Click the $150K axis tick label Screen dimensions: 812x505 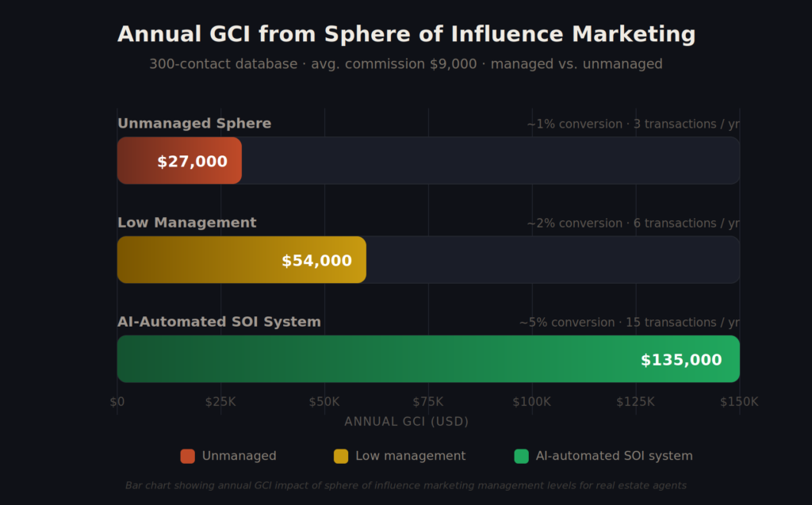[739, 402]
